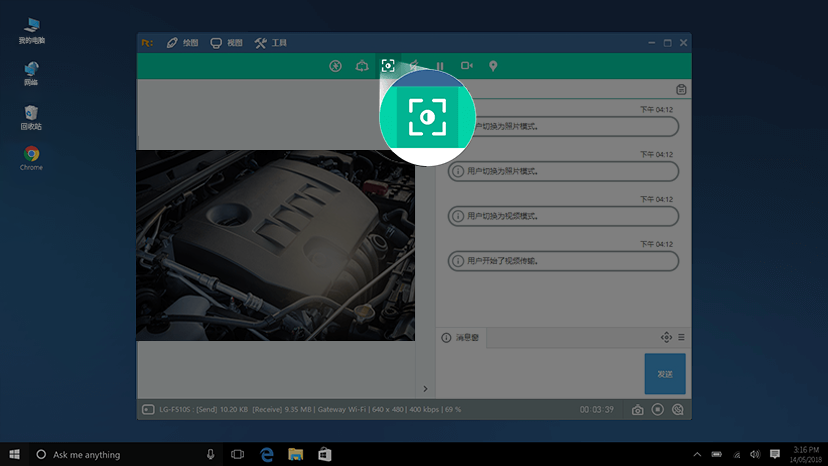
Task: Select the 用户切换为视频模式 message
Action: (x=563, y=216)
